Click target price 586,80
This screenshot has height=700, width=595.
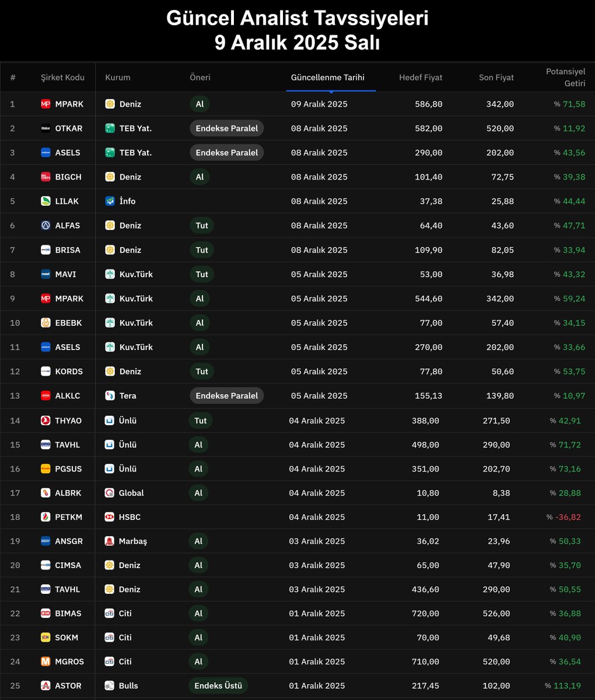(x=429, y=104)
